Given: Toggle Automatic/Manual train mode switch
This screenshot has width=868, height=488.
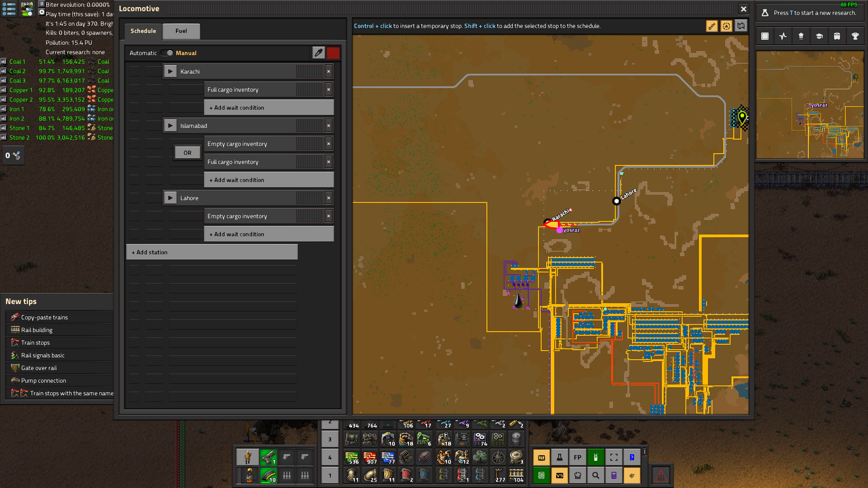Looking at the screenshot, I should coord(167,53).
